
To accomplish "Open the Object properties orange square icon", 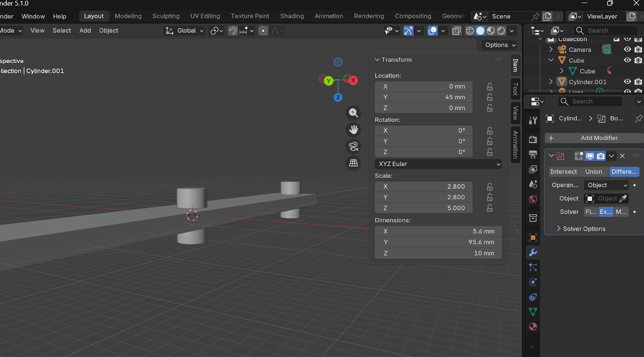I will (533, 238).
